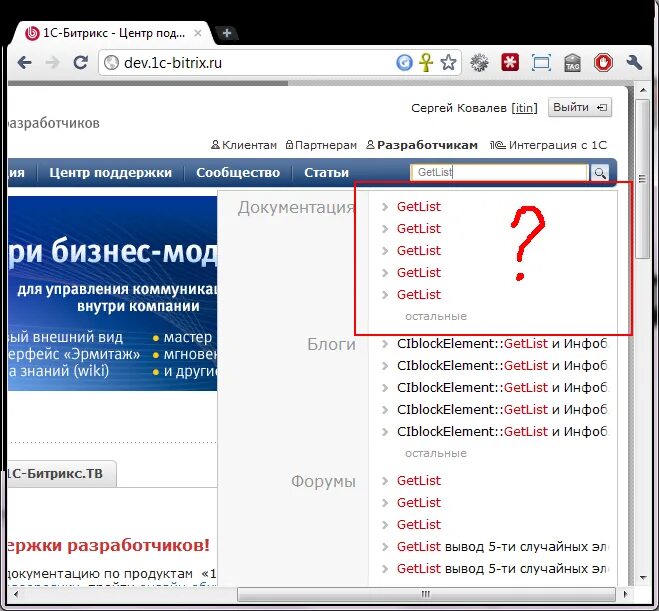Click the GetList search input field

point(499,172)
